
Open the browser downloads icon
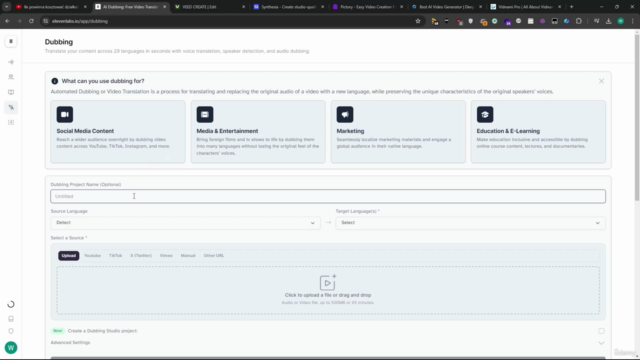coord(609,21)
